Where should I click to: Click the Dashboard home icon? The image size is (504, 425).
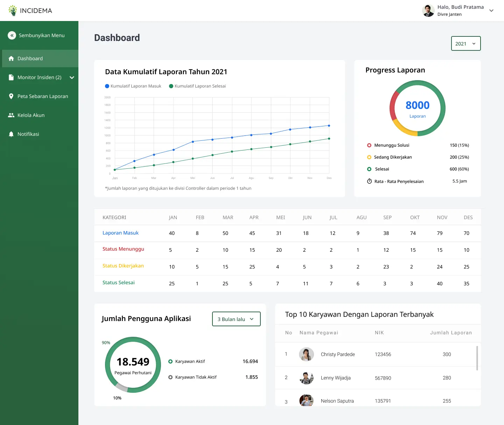[11, 58]
